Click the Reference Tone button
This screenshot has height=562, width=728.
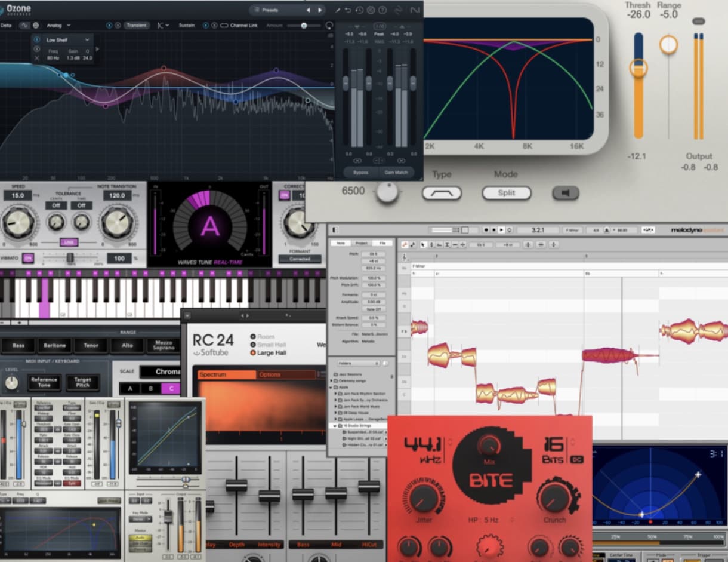(x=44, y=382)
